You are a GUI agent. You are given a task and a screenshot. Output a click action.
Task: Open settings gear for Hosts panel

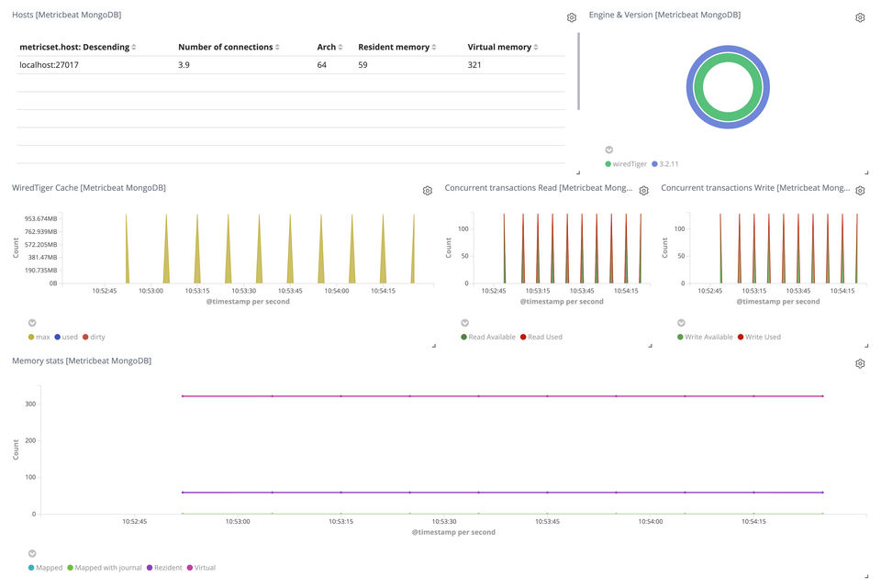572,18
